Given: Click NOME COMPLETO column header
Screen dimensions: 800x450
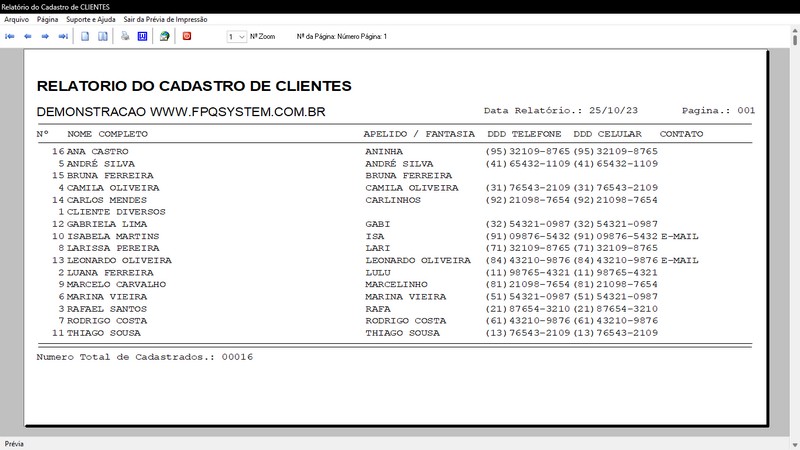Looking at the screenshot, I should click(108, 134).
